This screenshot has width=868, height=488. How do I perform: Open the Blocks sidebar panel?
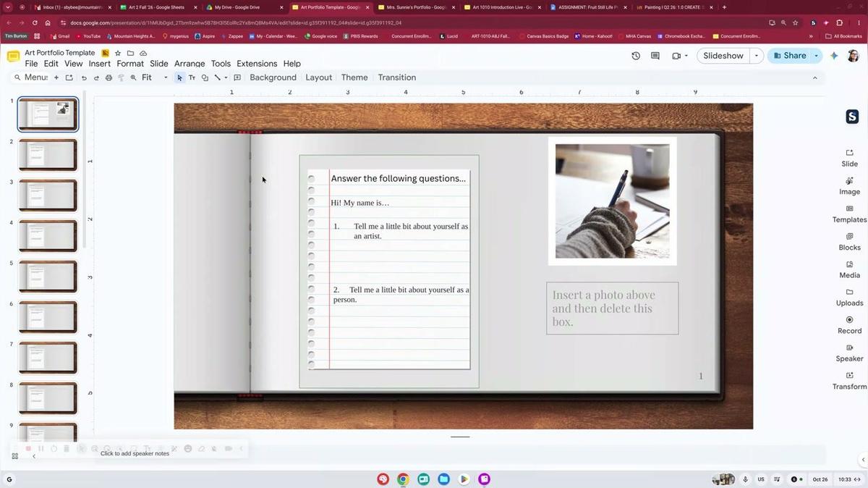pyautogui.click(x=849, y=242)
